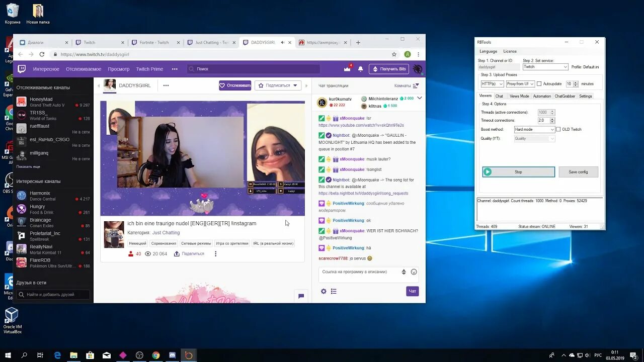Open a new Chrome tab
Screen dimensions: 644x362
point(358,43)
